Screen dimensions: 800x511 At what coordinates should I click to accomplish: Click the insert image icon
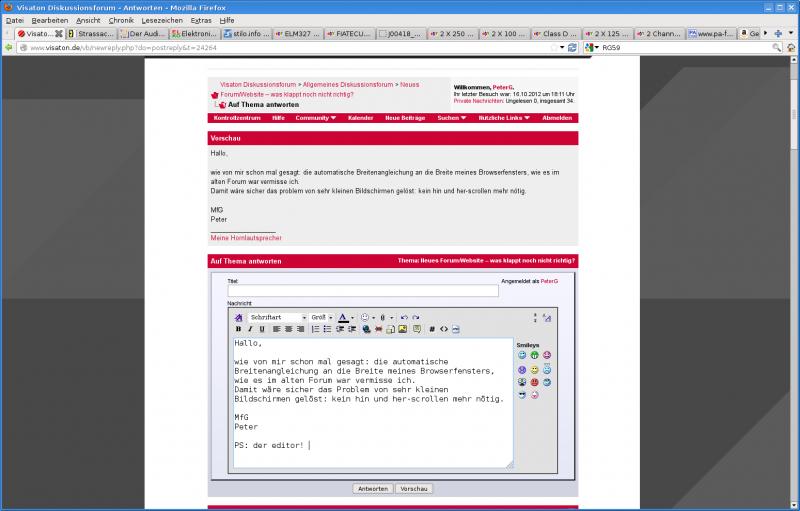point(402,328)
